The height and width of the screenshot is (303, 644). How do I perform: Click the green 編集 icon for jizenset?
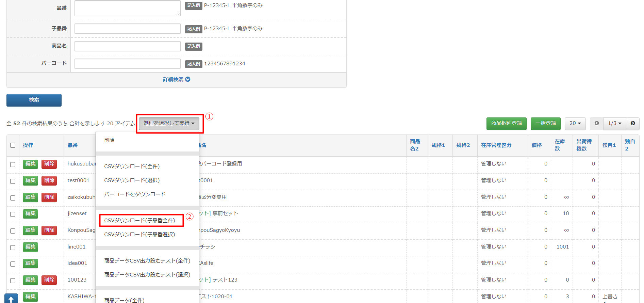coord(30,213)
